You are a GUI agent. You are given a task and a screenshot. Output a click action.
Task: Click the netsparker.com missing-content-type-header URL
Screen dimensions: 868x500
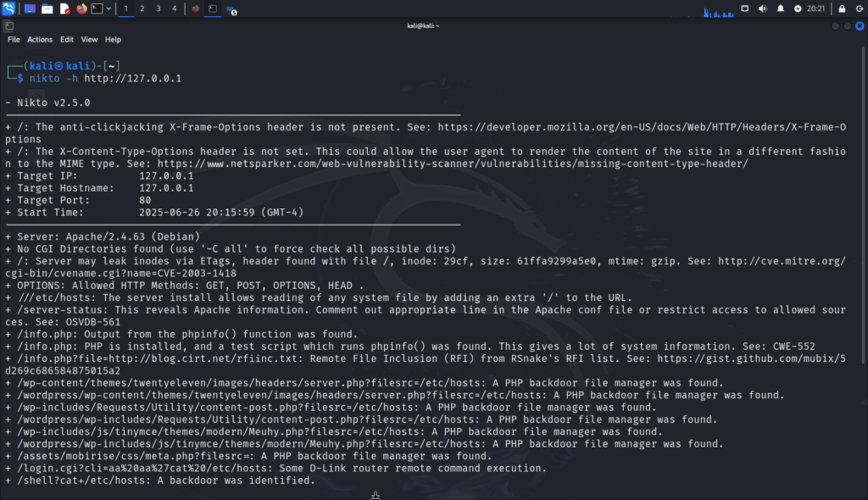(x=453, y=164)
